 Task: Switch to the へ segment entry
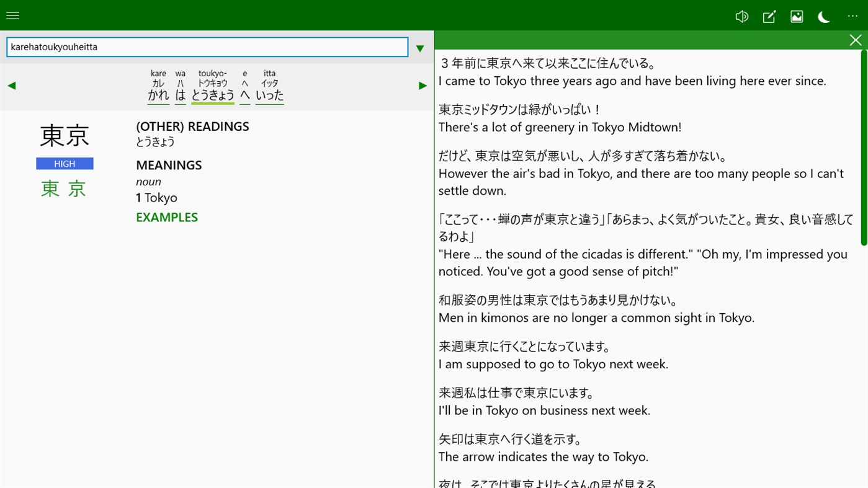(244, 94)
